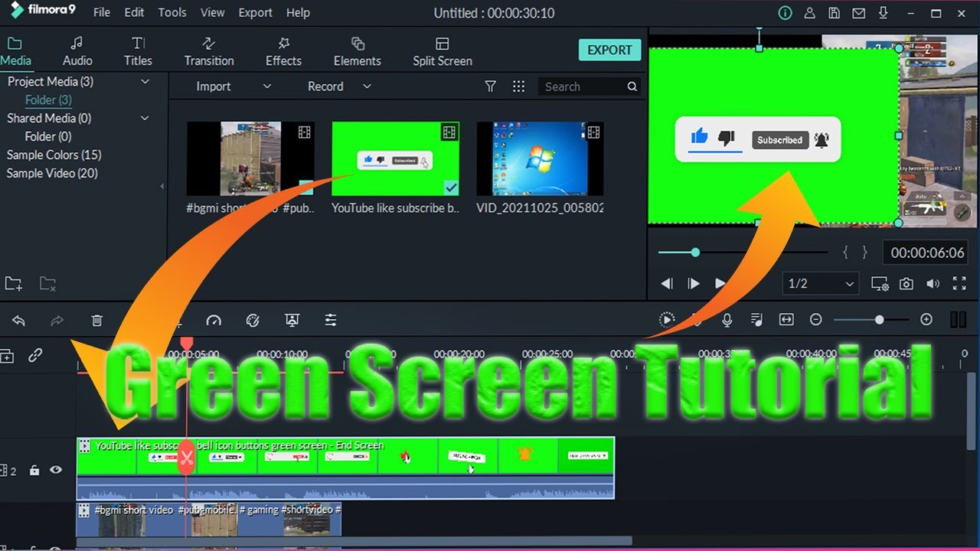980x551 pixels.
Task: Click the Add Track icon in timeline
Action: pyautogui.click(x=7, y=356)
